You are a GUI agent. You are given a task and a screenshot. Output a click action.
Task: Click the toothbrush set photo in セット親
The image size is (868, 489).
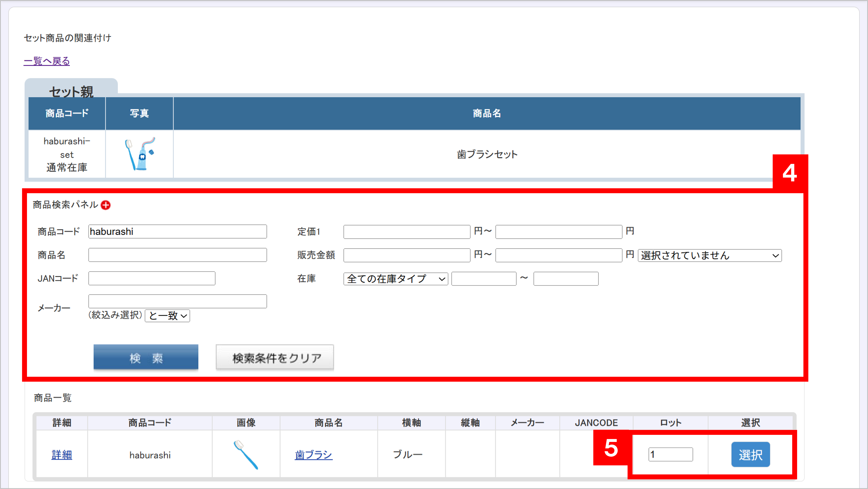pos(139,154)
